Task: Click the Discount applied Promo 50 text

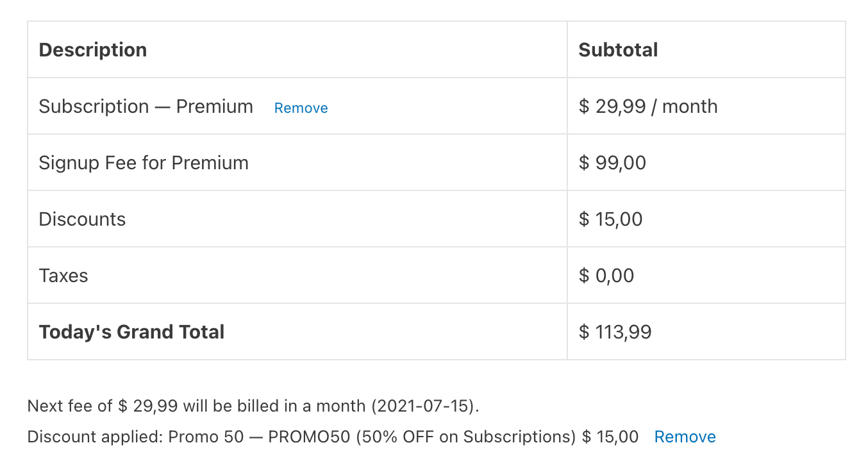Action: [136, 437]
